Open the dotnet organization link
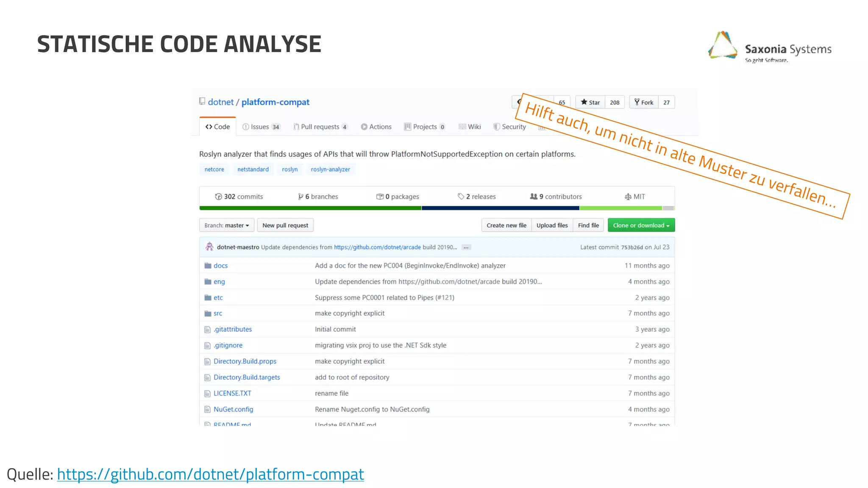The height and width of the screenshot is (488, 868). pyautogui.click(x=220, y=102)
